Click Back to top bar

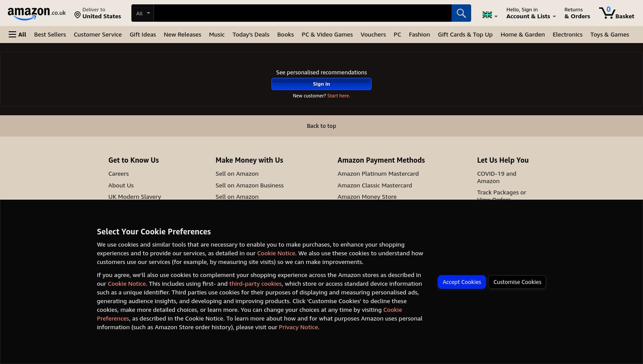click(x=321, y=126)
